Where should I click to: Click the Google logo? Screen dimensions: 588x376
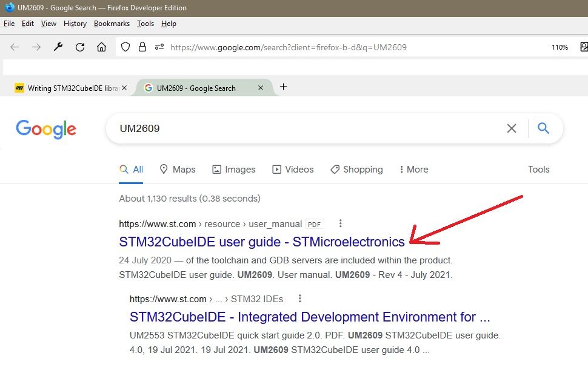(x=46, y=129)
